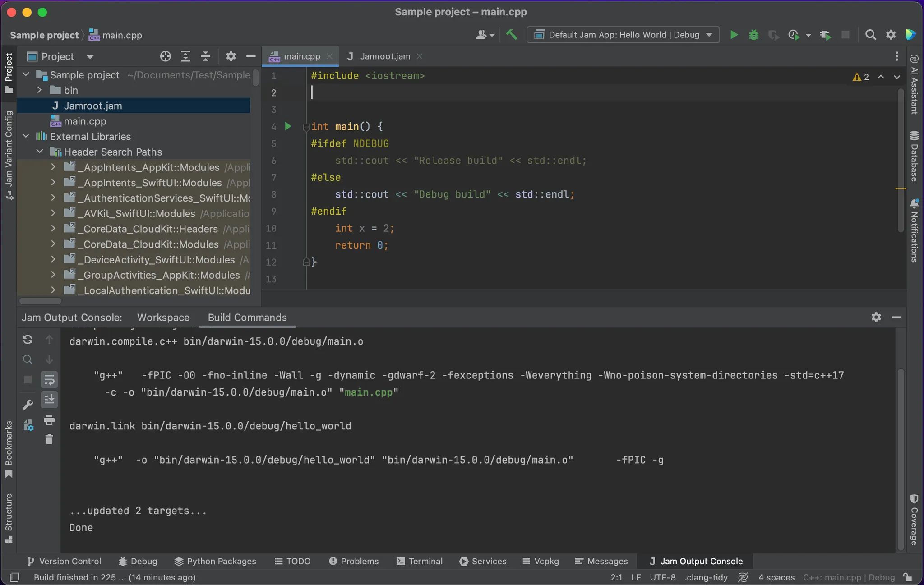Open Vcpkg tool window
Image resolution: width=924 pixels, height=585 pixels.
pyautogui.click(x=541, y=561)
